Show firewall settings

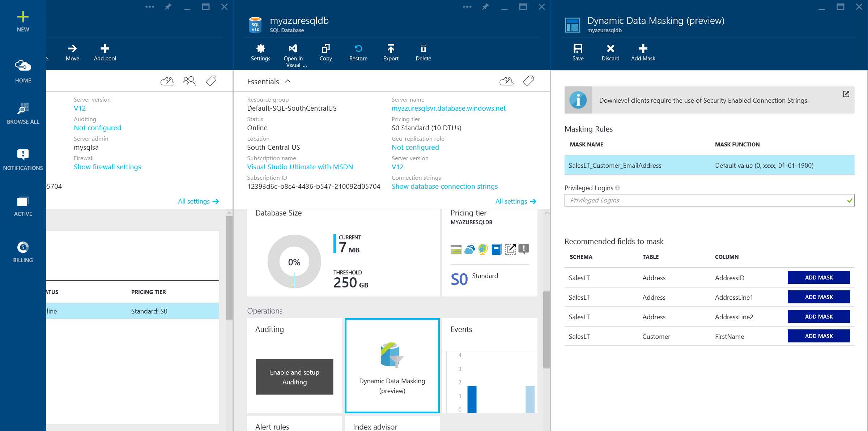coord(107,167)
